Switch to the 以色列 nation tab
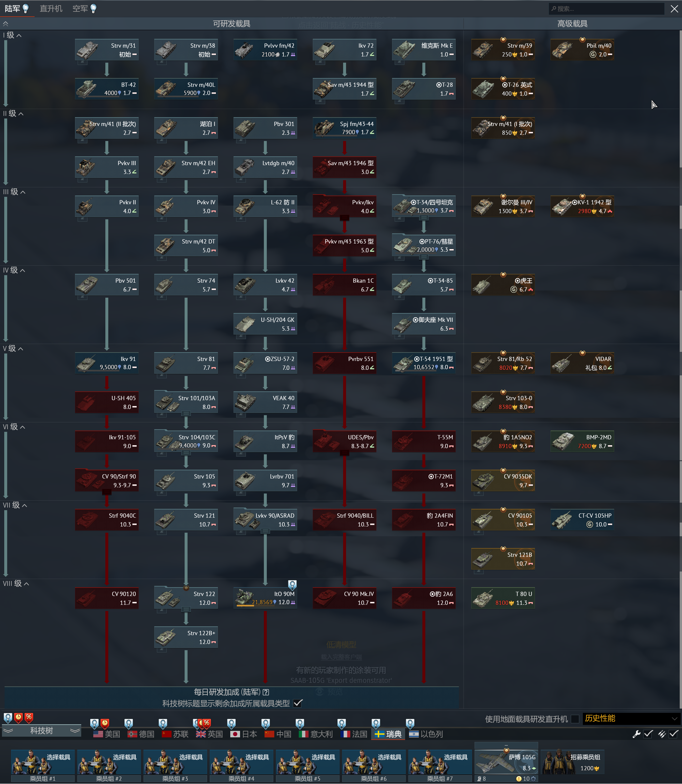Viewport: 682px width, 784px height. (x=426, y=734)
